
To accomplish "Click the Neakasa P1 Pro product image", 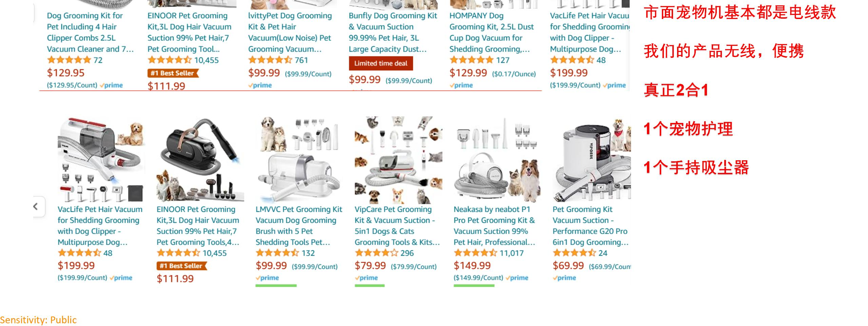I will (497, 160).
